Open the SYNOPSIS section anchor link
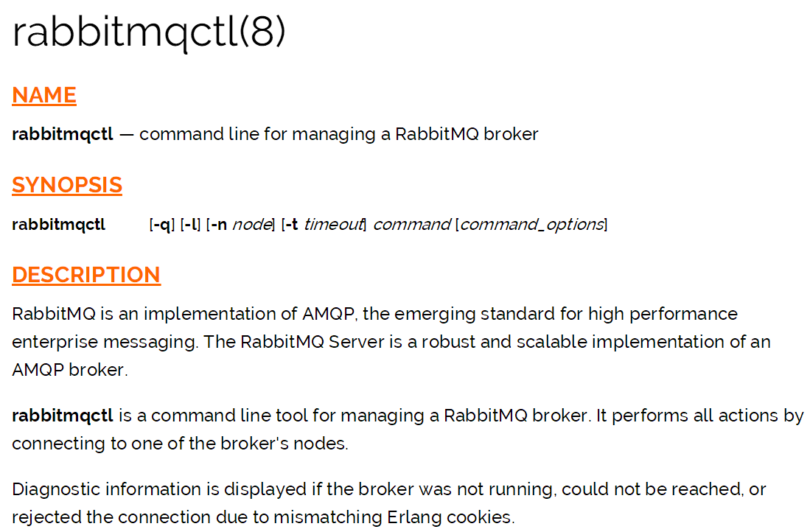810x532 pixels. [x=67, y=186]
